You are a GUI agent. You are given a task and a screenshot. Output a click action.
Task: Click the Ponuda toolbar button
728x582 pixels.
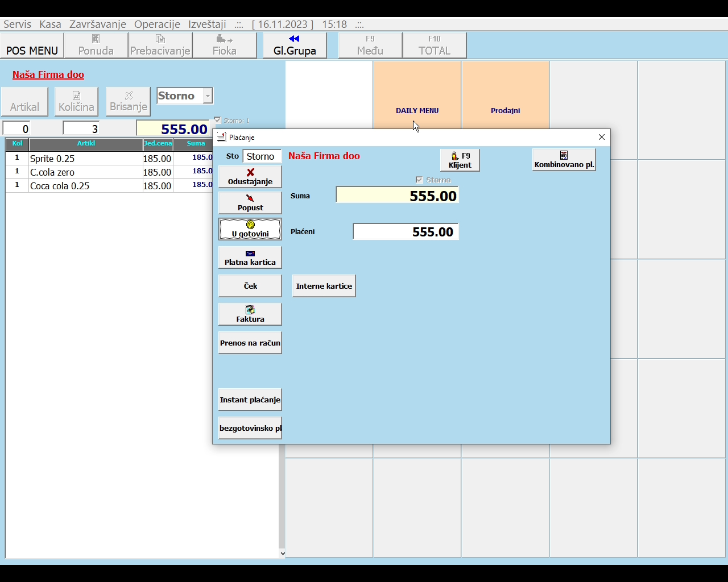96,45
